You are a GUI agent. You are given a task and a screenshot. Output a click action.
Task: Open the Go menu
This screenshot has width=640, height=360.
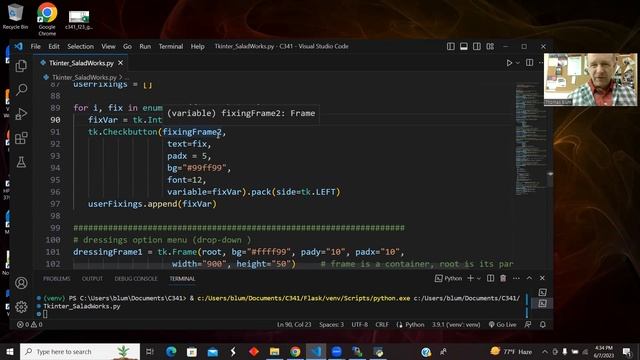pyautogui.click(x=127, y=47)
